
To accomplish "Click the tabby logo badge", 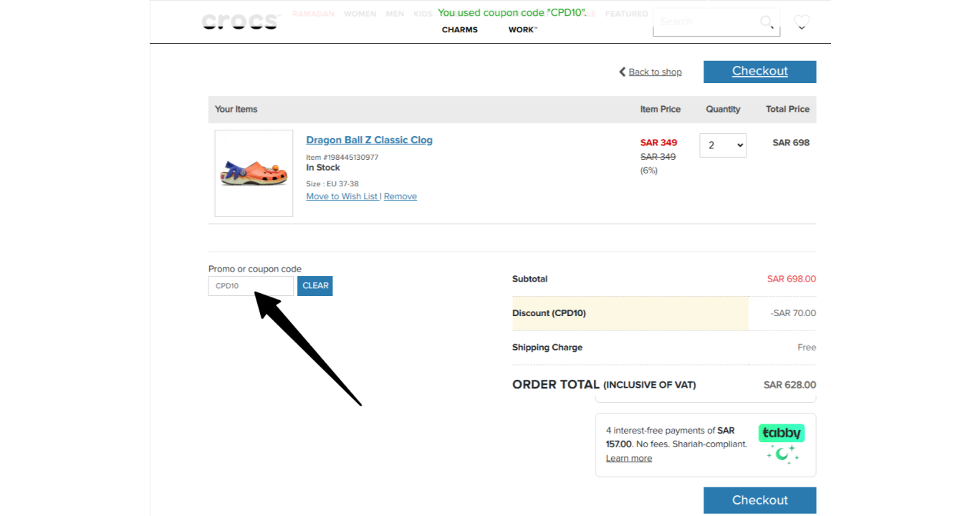I will tap(782, 433).
